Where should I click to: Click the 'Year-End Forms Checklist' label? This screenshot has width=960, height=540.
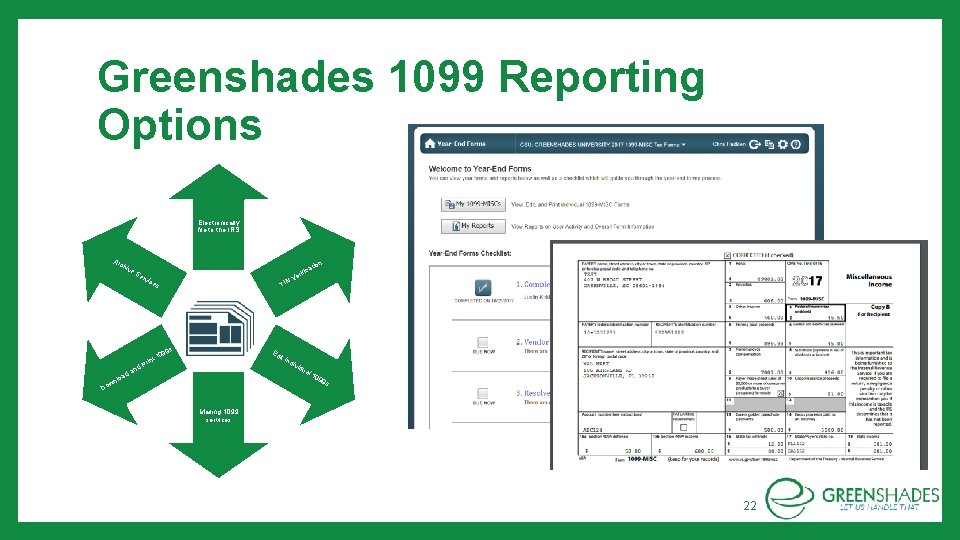[x=470, y=253]
